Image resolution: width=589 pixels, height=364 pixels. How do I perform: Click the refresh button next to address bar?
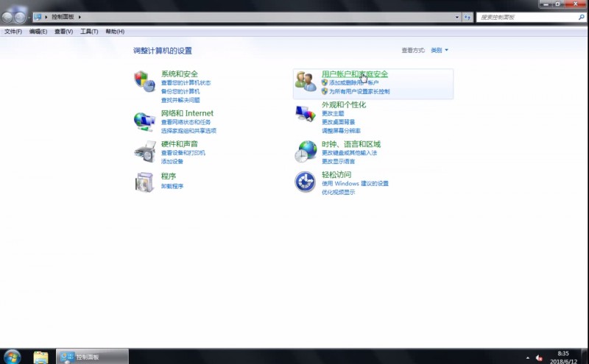pos(468,17)
